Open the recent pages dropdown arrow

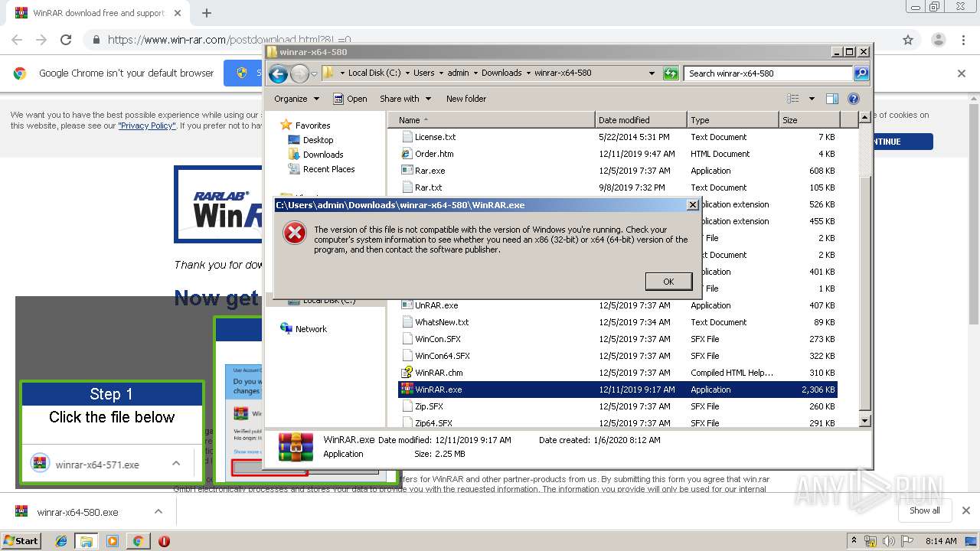coord(314,74)
